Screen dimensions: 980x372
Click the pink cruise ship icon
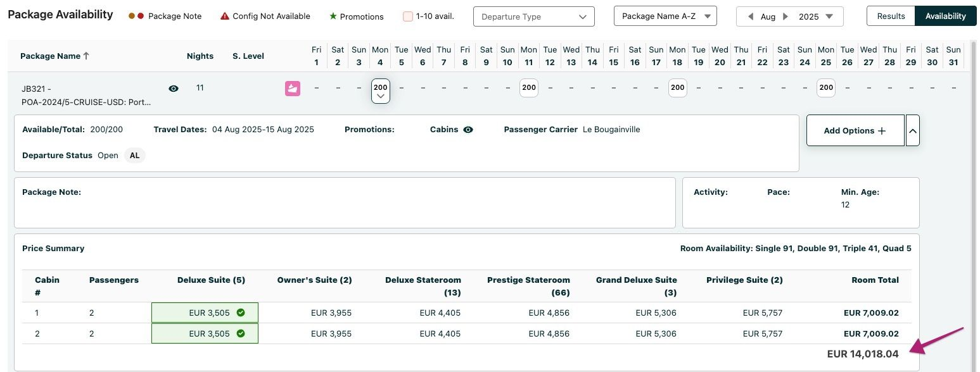[x=293, y=89]
